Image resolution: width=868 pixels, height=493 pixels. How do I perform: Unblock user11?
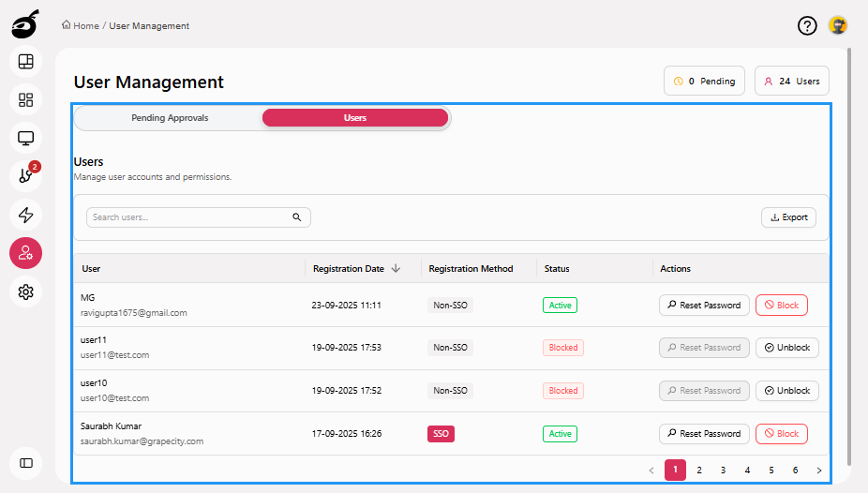click(786, 348)
